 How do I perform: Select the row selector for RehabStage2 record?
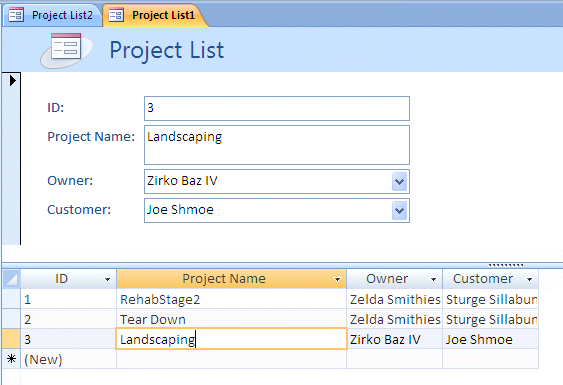tap(11, 299)
